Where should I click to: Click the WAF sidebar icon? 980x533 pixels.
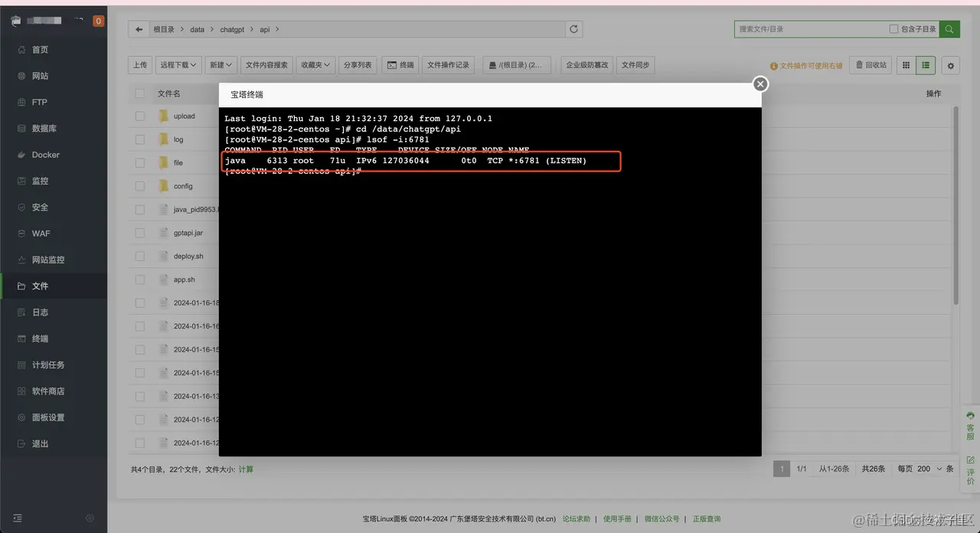click(22, 234)
